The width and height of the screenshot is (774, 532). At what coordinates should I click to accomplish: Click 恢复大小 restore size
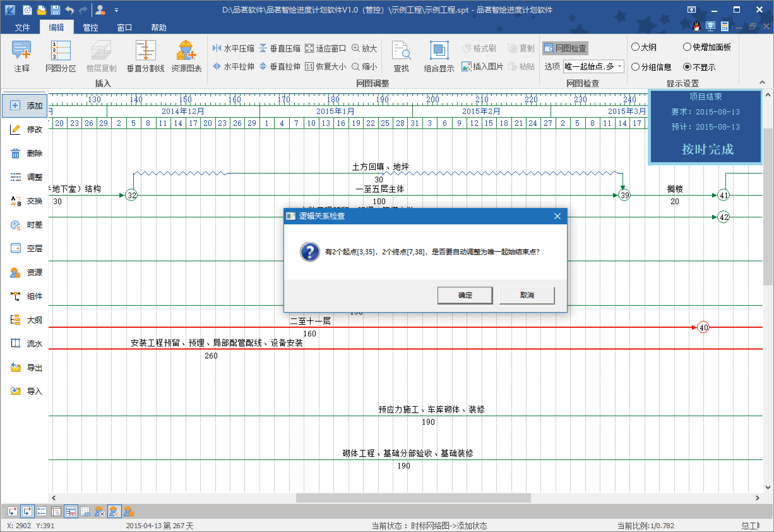325,67
